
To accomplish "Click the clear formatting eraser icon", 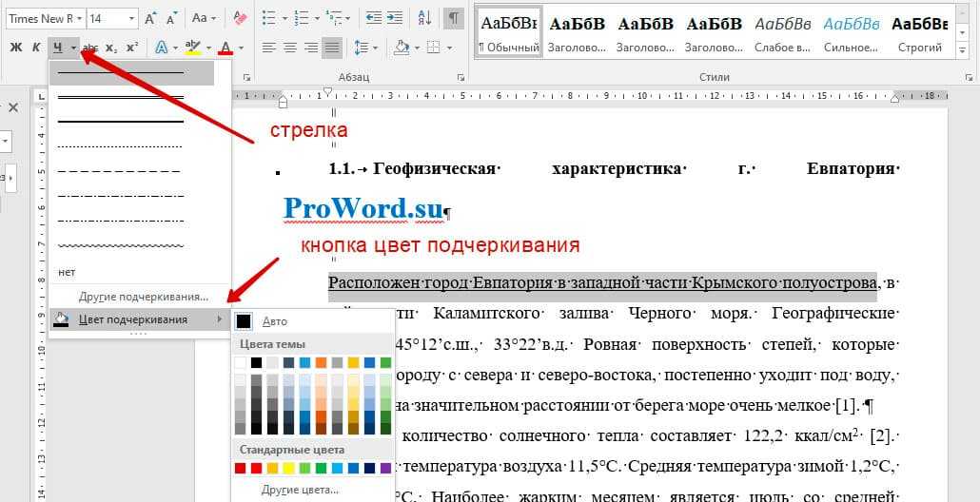I will point(240,18).
